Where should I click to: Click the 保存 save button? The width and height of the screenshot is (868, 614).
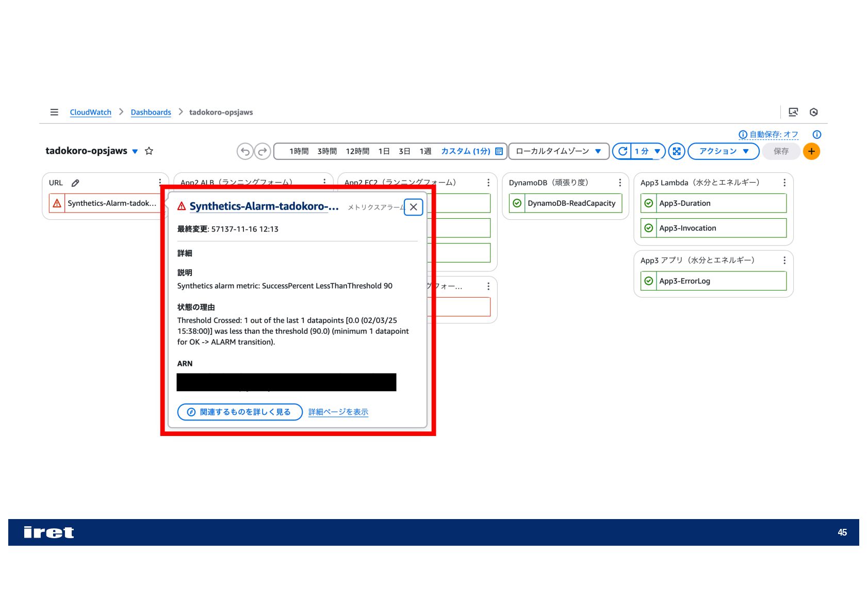click(781, 151)
